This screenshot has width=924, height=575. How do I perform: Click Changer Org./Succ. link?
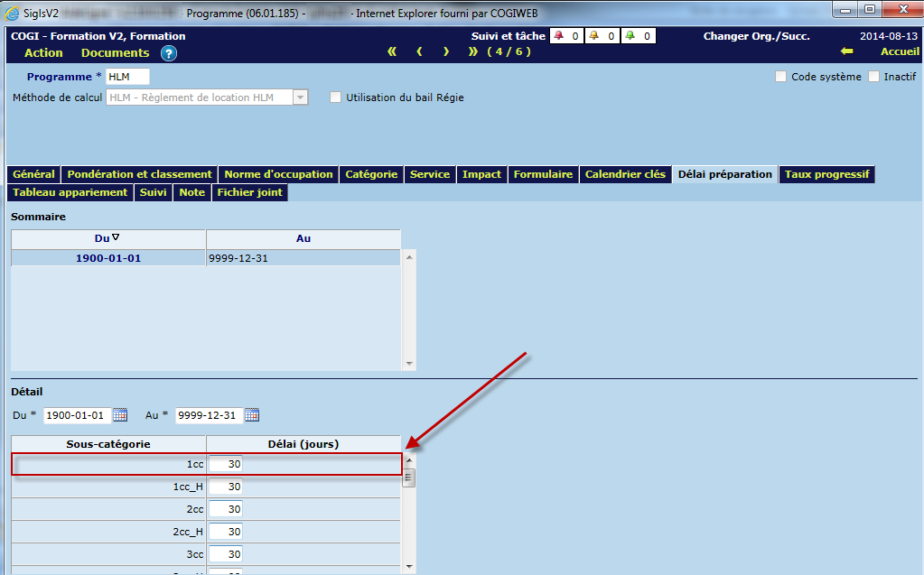point(756,36)
